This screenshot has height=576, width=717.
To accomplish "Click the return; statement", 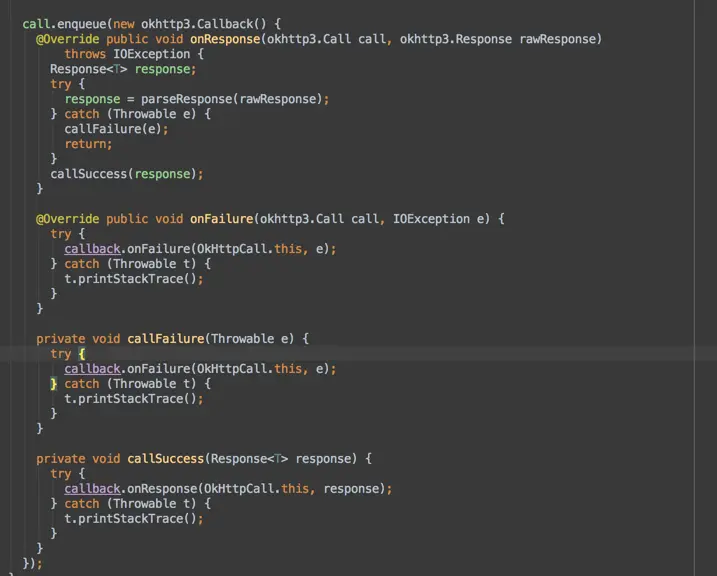I will [x=88, y=144].
